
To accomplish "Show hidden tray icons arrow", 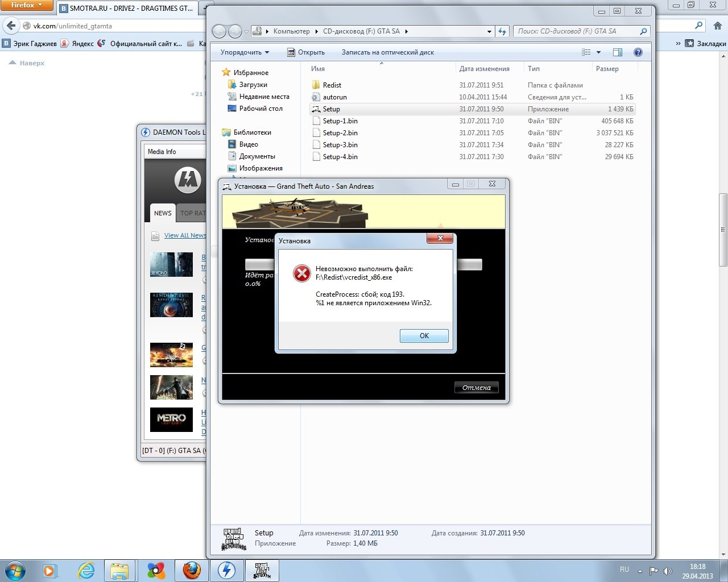I will click(x=640, y=571).
